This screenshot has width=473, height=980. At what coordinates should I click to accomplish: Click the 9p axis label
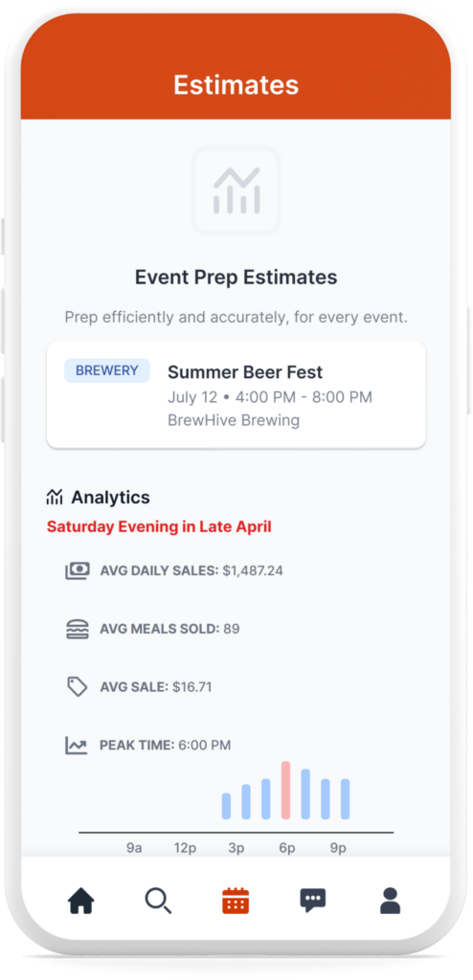pyautogui.click(x=338, y=848)
